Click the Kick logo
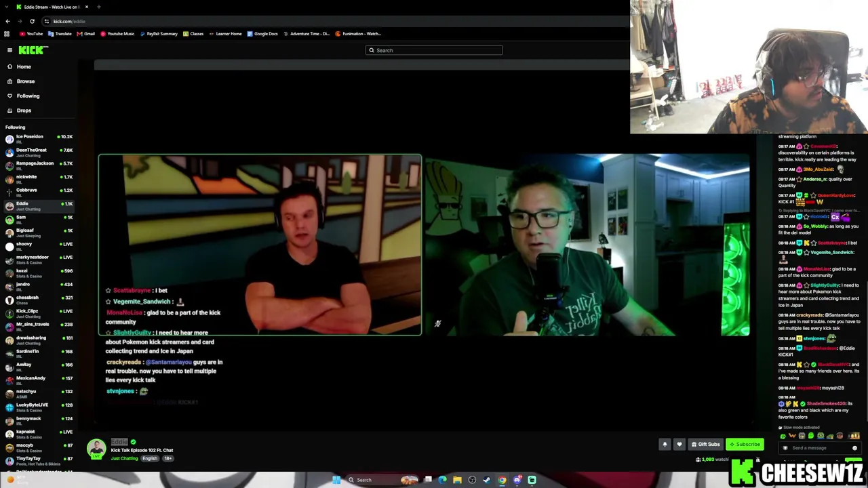 [33, 50]
